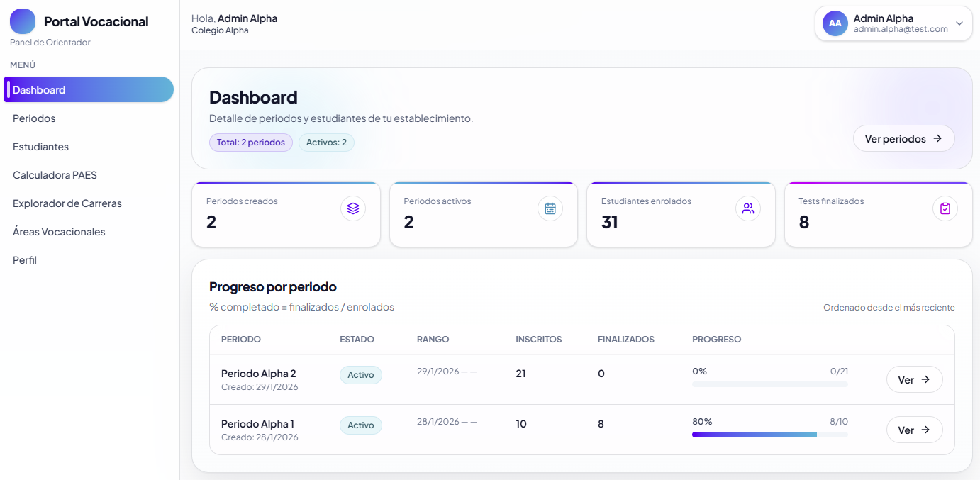Expand the Admin Alpha account dropdown chevron
Screen dimensions: 980x480
959,23
